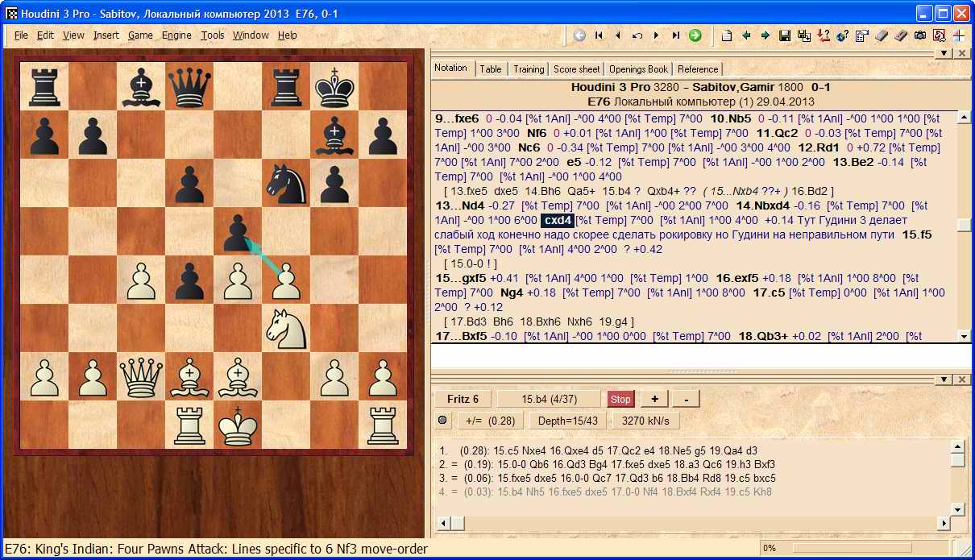Click the red-framed icon right of the camera
Screen dimensions: 975x560
940,35
